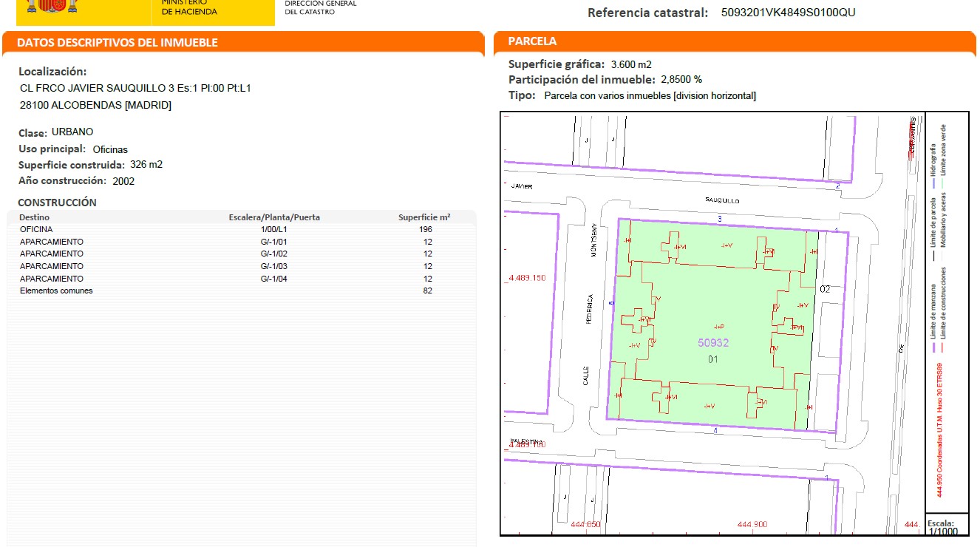980x547 pixels.
Task: Click the SAUQUILLO street label on map
Action: [x=721, y=200]
